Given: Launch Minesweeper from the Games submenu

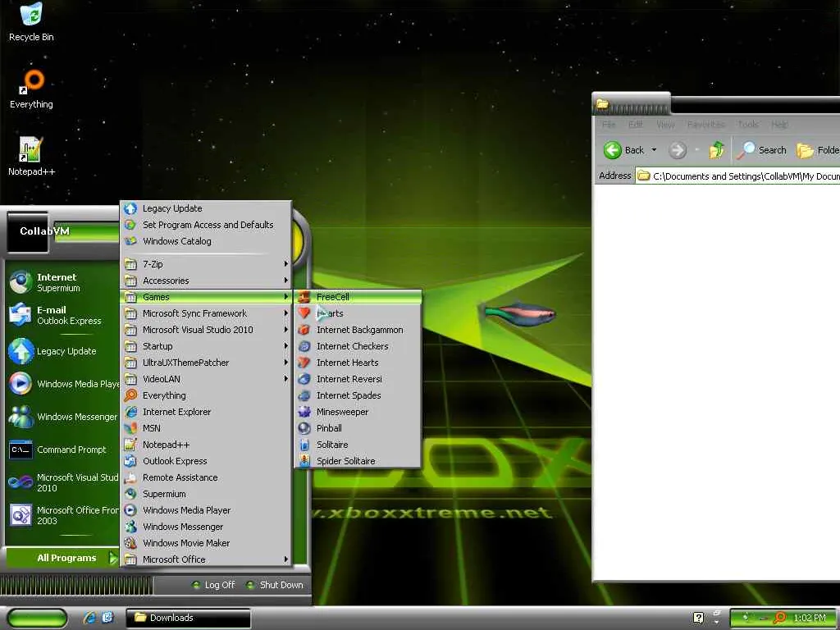Looking at the screenshot, I should point(358,412).
